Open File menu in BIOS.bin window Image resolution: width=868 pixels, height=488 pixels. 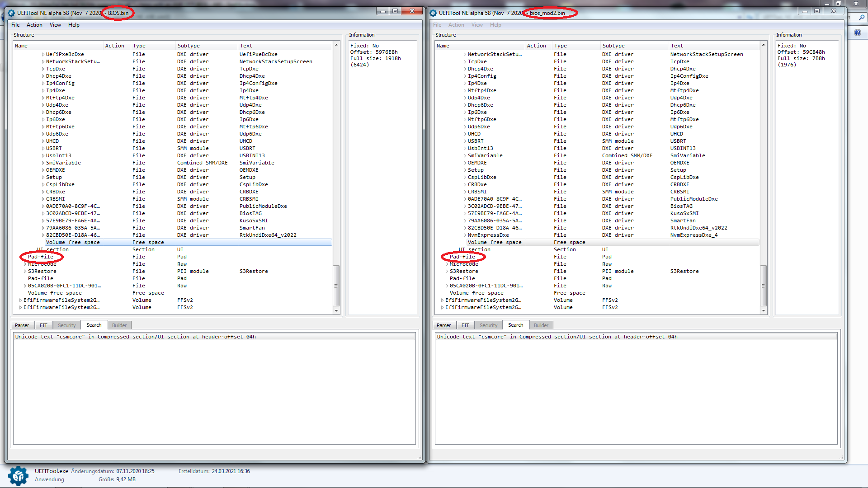coord(15,25)
